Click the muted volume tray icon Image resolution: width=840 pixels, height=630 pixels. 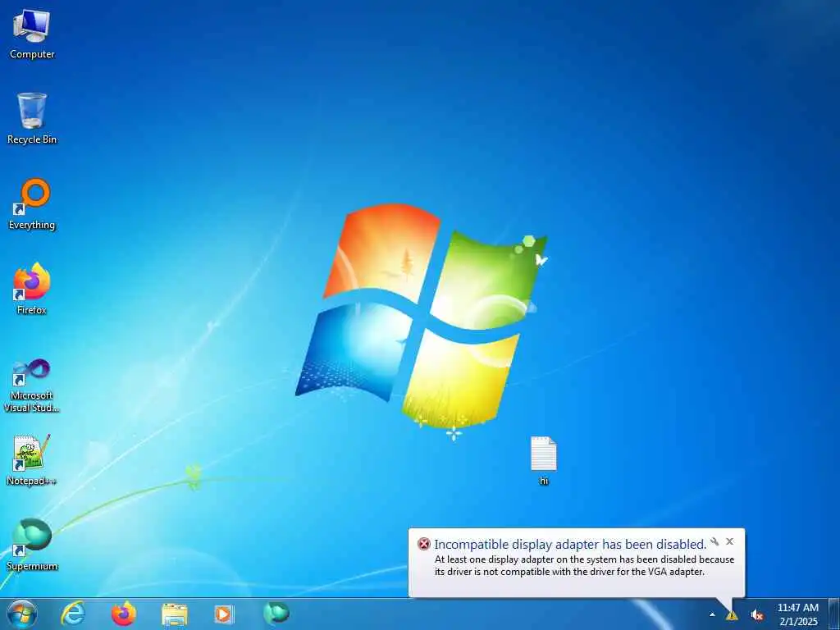click(756, 615)
